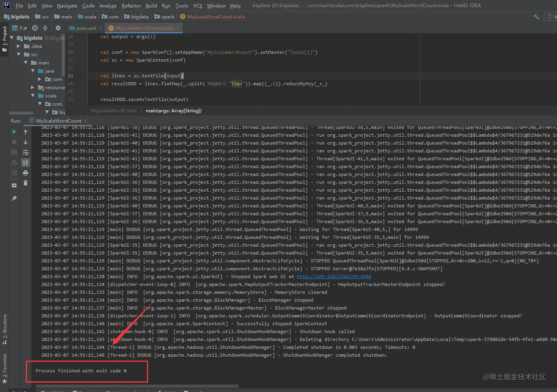557x392 pixels.
Task: Click MyScalaWordCount in editor breadcrumb
Action: (x=114, y=111)
